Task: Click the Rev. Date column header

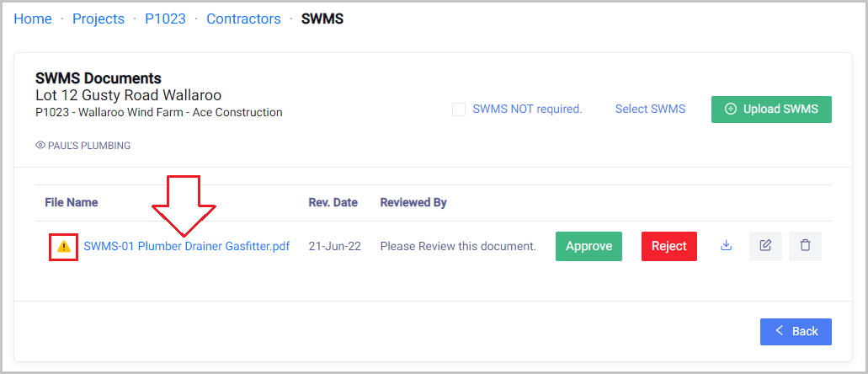Action: [333, 203]
